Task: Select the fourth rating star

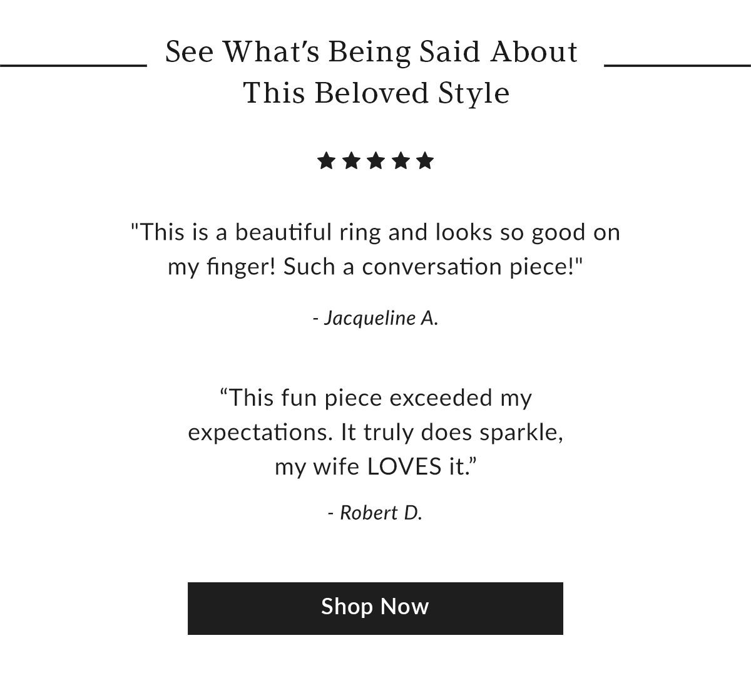Action: pyautogui.click(x=401, y=161)
